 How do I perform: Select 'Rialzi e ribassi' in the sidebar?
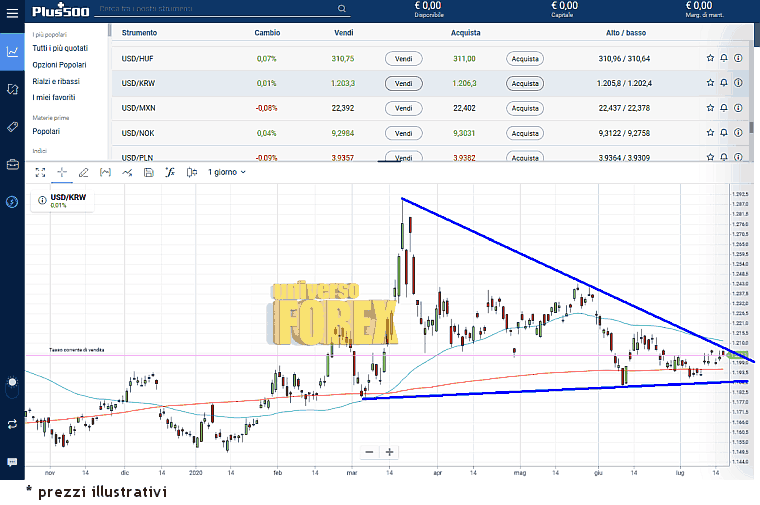pyautogui.click(x=56, y=81)
